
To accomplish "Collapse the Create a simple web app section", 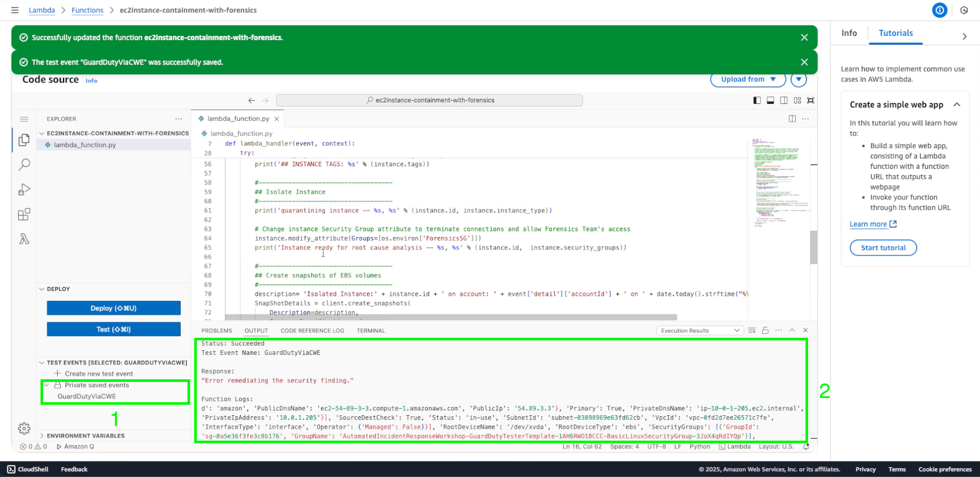I will point(957,104).
